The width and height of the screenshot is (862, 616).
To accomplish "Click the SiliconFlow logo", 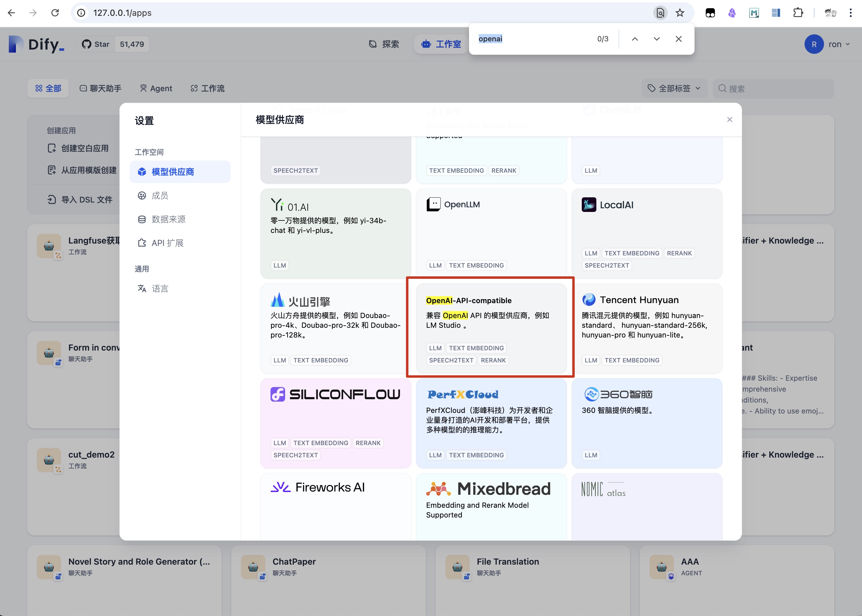I will [335, 394].
